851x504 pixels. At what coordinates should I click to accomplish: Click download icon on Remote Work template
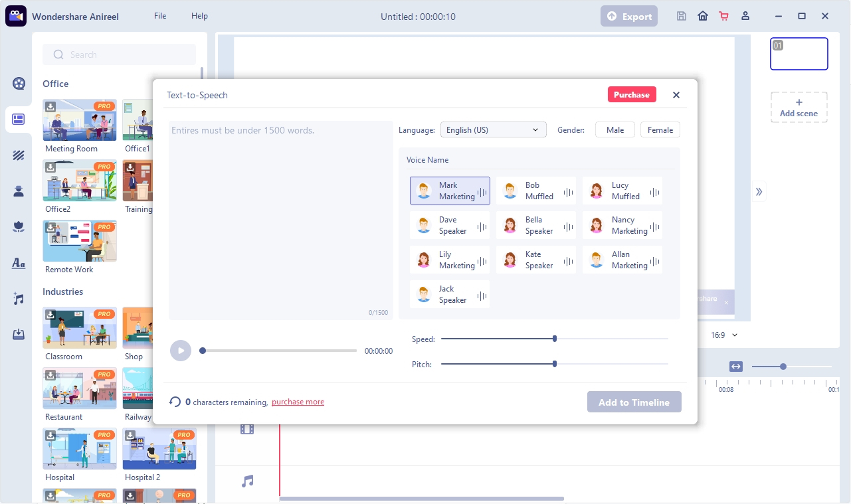click(50, 228)
